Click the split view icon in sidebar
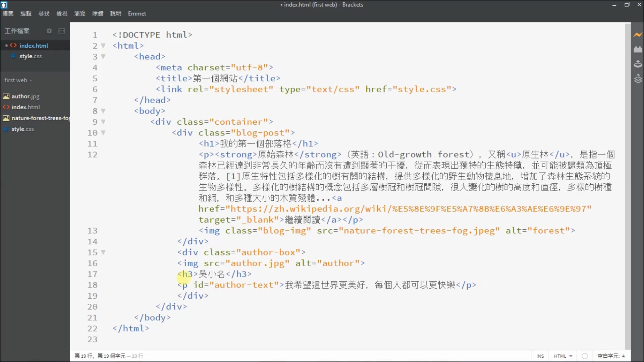 pos(61,31)
